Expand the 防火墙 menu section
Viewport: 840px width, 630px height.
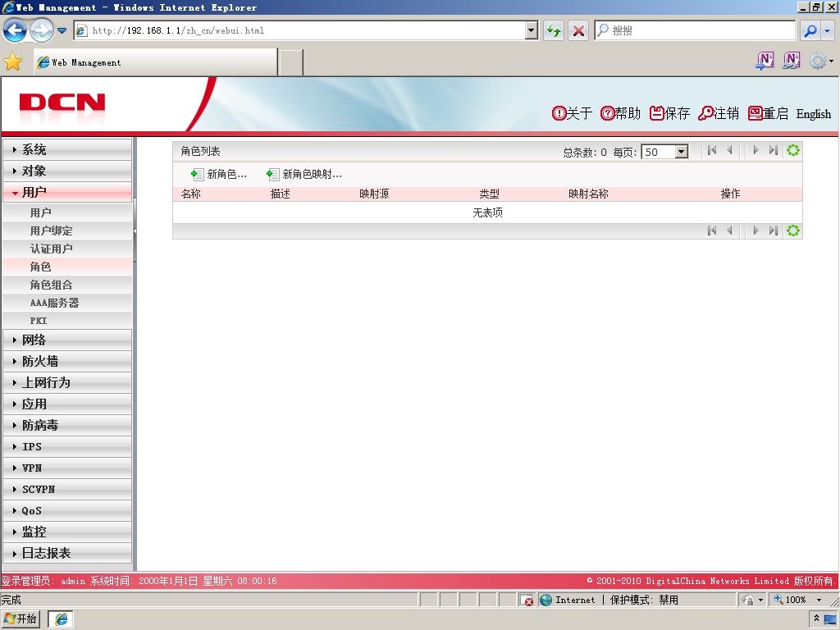(x=67, y=361)
